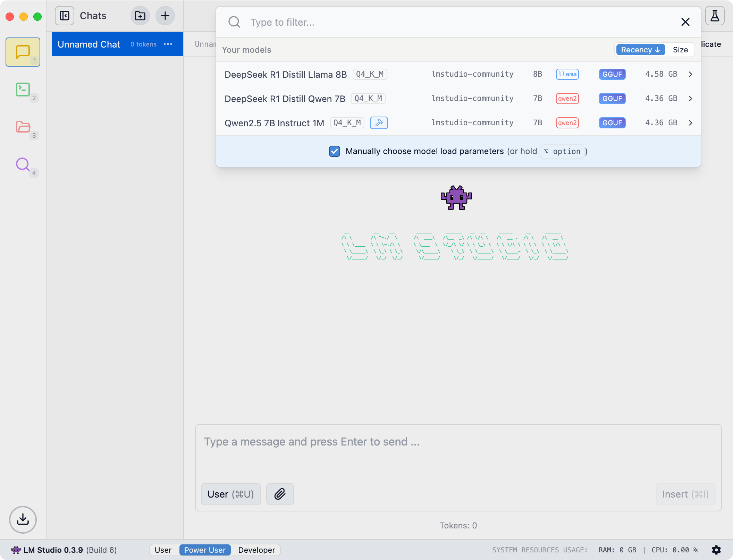This screenshot has width=733, height=560.
Task: Click the tool icon beside Qwen2.5 7B Instruct
Action: tap(379, 123)
